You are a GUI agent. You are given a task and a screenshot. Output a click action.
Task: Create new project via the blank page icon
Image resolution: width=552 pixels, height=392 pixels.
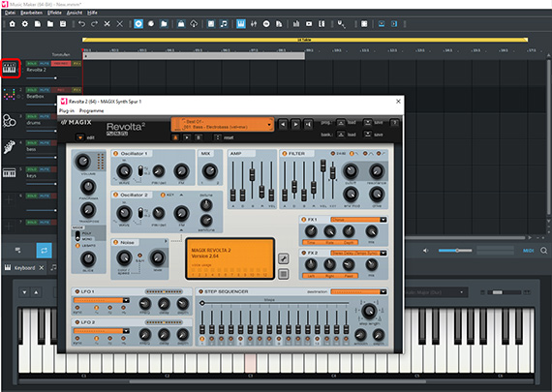[x=38, y=24]
